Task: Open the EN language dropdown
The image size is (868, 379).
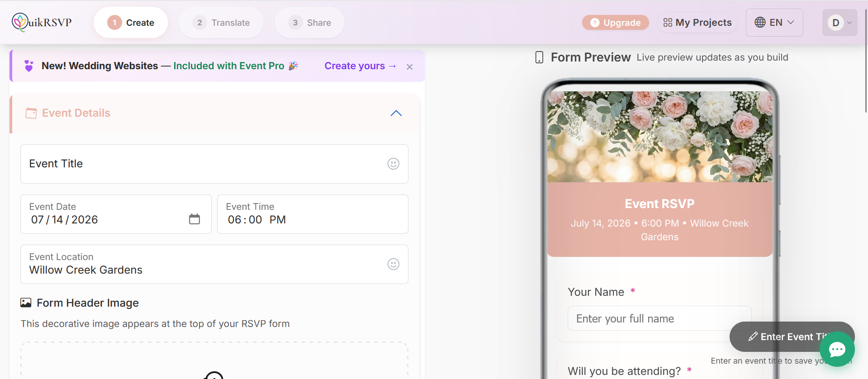Action: [x=774, y=23]
